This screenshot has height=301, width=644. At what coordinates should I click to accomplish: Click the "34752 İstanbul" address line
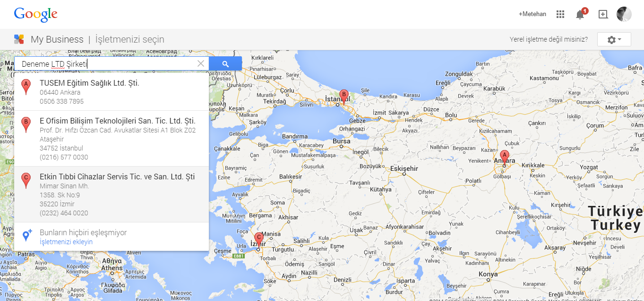pos(61,148)
